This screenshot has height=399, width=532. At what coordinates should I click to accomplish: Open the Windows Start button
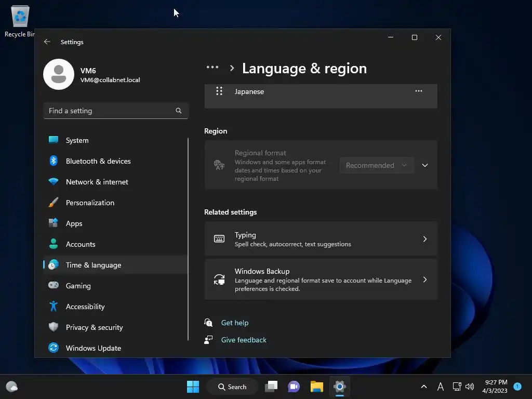(193, 387)
